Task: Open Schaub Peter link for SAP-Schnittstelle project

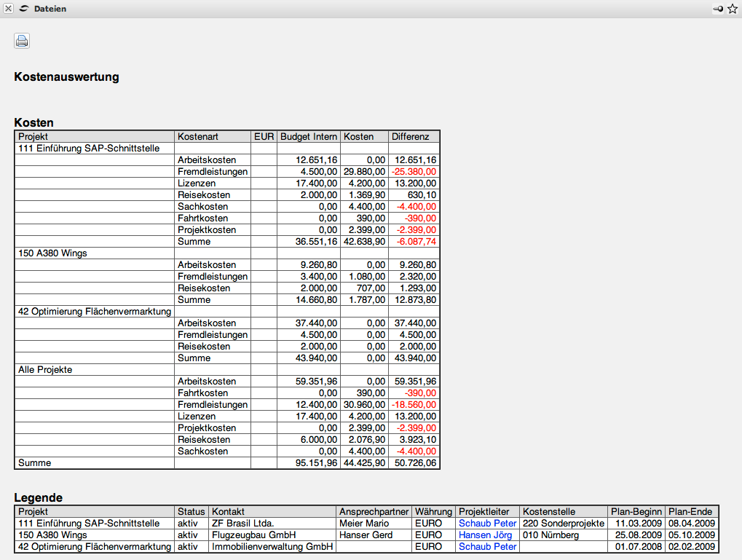Action: click(487, 523)
